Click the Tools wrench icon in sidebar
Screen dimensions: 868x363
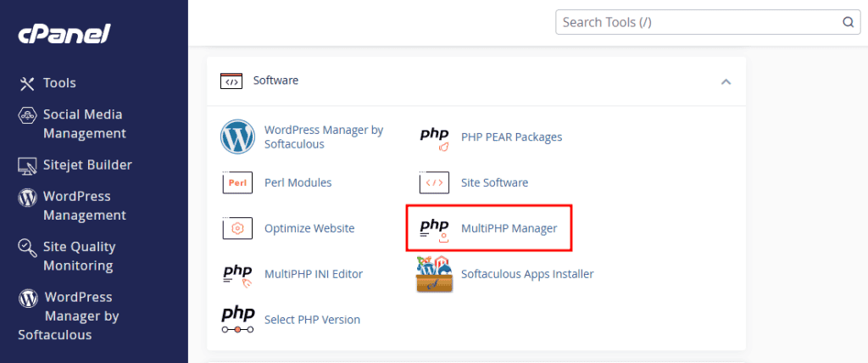tap(27, 83)
